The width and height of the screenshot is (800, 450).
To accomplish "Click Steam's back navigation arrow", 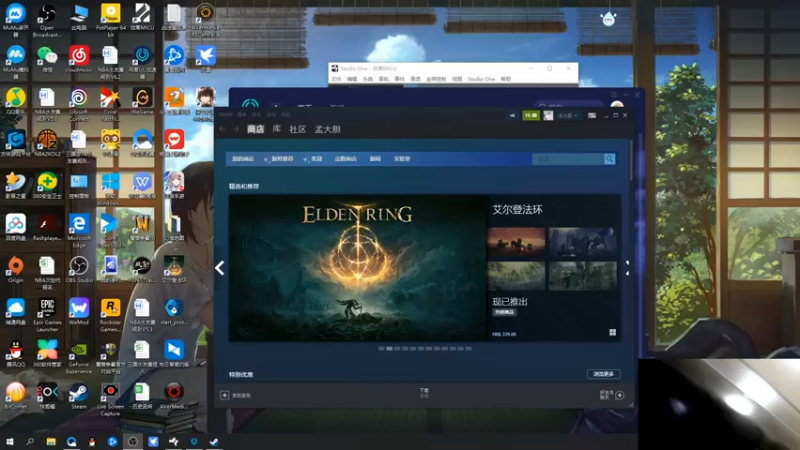I will click(222, 129).
